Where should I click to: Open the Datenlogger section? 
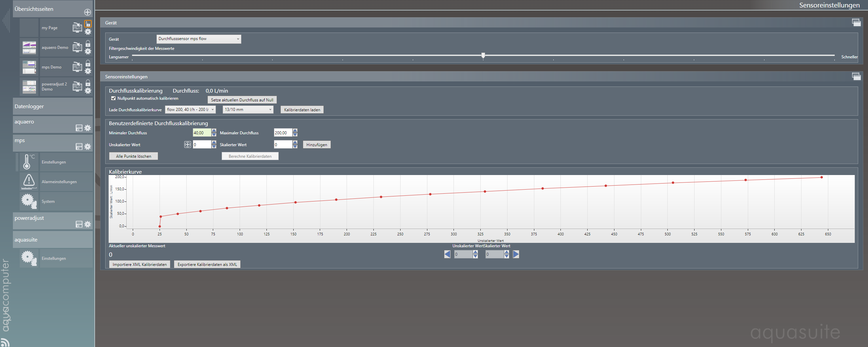(53, 106)
